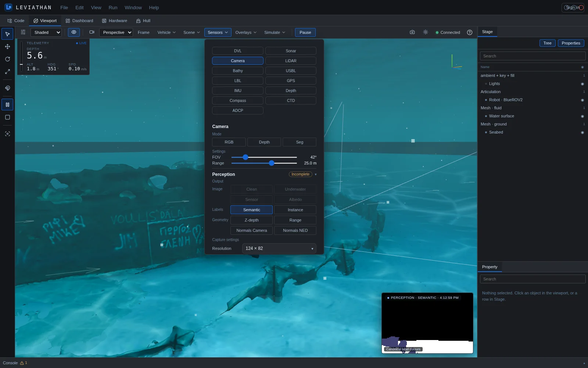The image size is (588, 368).
Task: Open the Hull tab
Action: [143, 21]
